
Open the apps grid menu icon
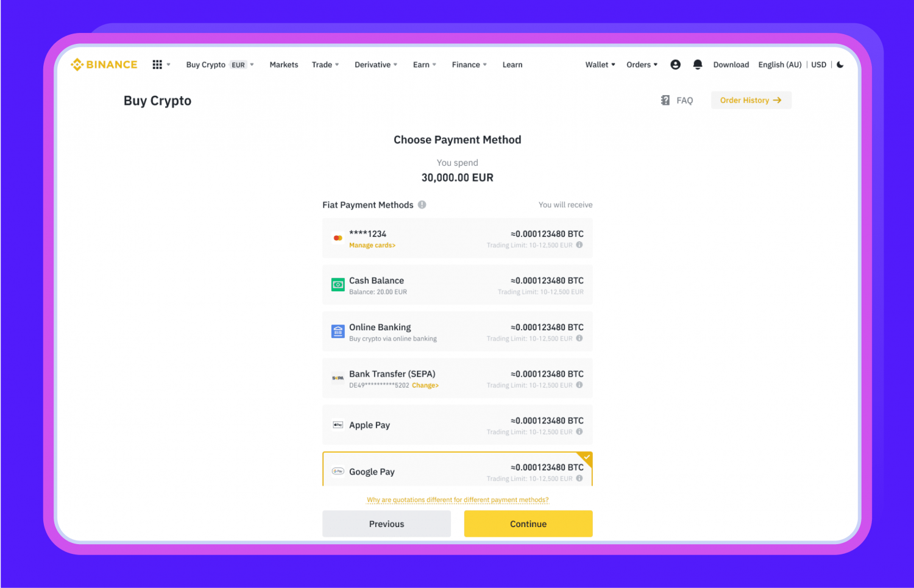[x=157, y=65]
